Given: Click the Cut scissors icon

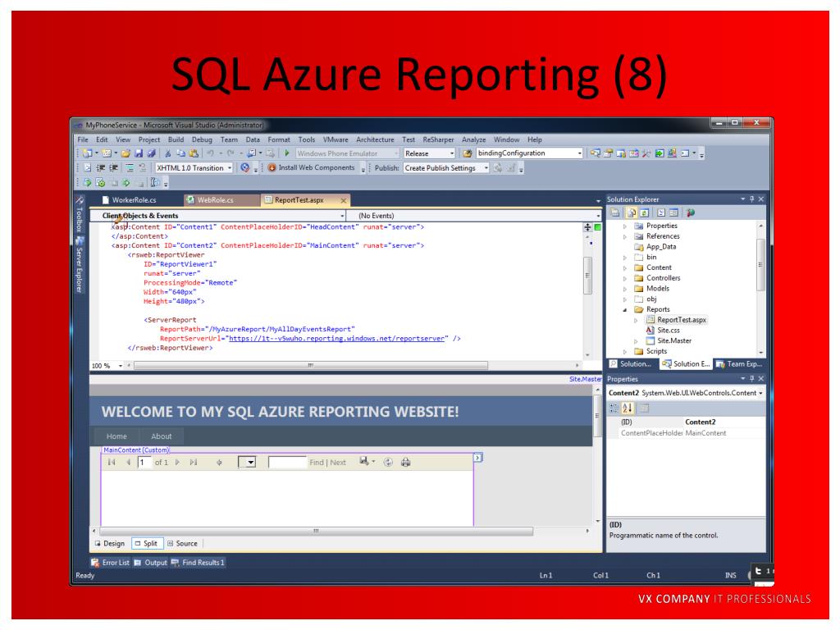Looking at the screenshot, I should (167, 153).
